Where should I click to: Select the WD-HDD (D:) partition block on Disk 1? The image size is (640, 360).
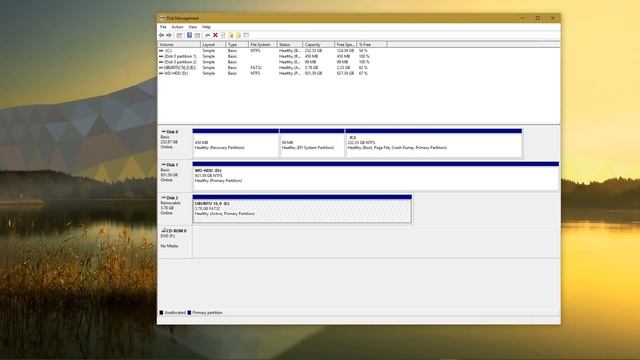pyautogui.click(x=376, y=176)
